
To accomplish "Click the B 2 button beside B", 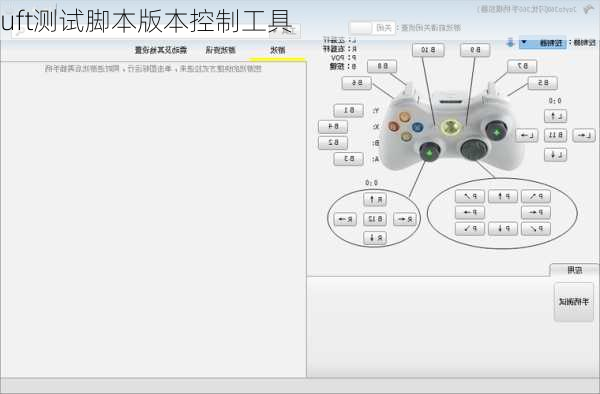I will [x=333, y=143].
